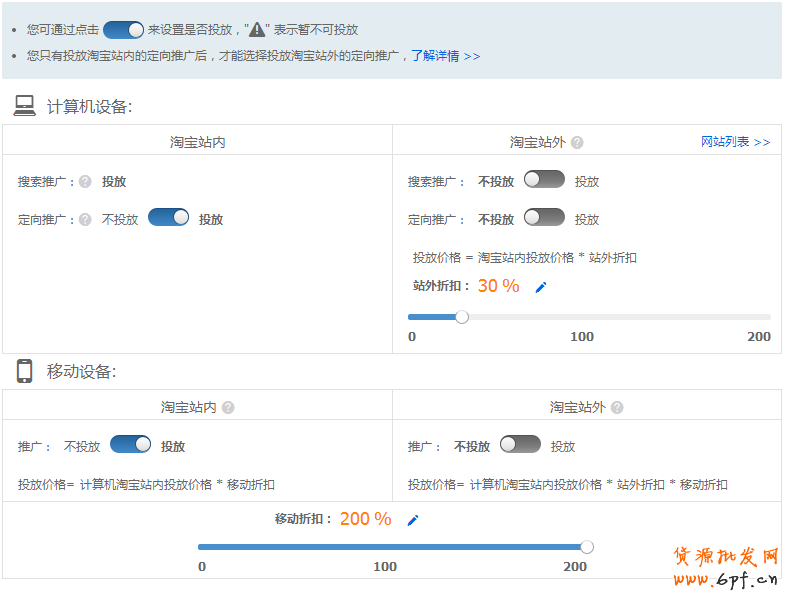788x601 pixels.
Task: Click help icon next to 定向推广 in 淘宝站内
Action: [85, 220]
